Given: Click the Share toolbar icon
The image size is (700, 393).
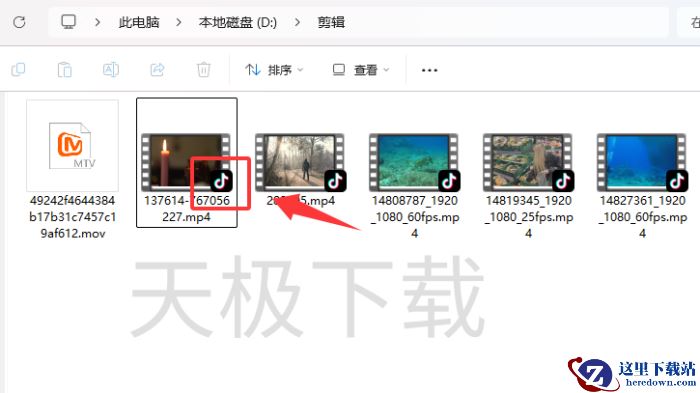Looking at the screenshot, I should pyautogui.click(x=157, y=70).
